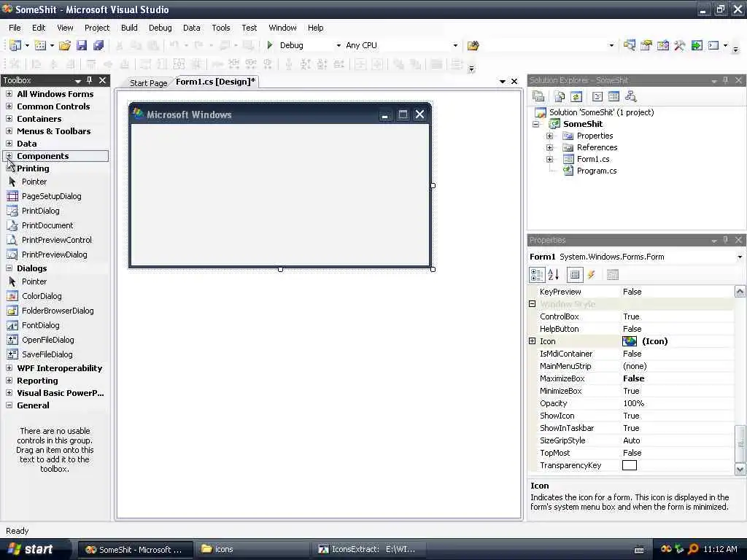Select FolderBrowserDialog in the Toolbox
This screenshot has width=747, height=560.
pyautogui.click(x=50, y=311)
